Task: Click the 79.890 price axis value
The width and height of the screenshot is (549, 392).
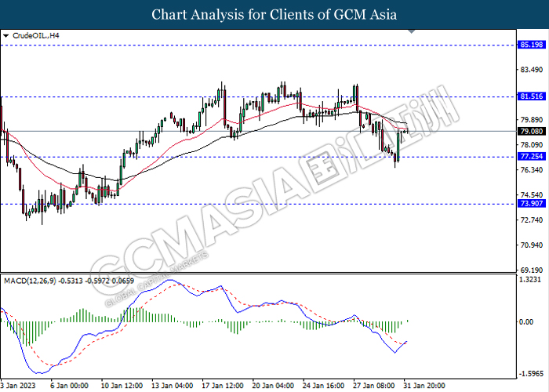Action: 532,120
